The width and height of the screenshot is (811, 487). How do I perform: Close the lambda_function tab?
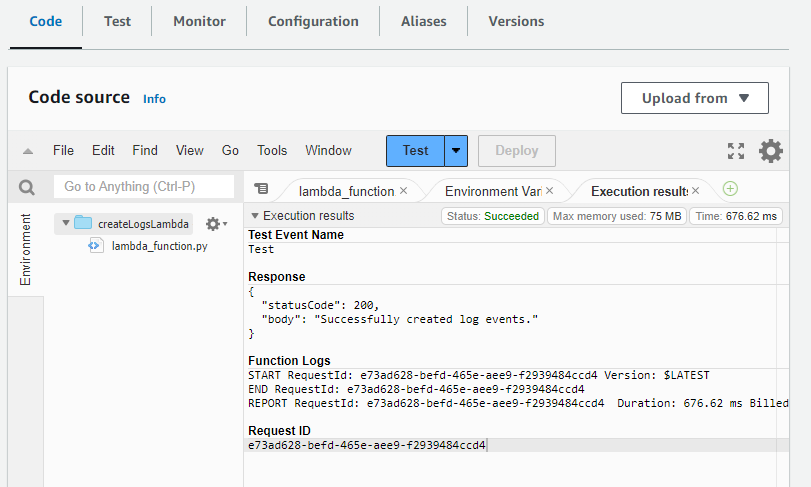coord(403,190)
